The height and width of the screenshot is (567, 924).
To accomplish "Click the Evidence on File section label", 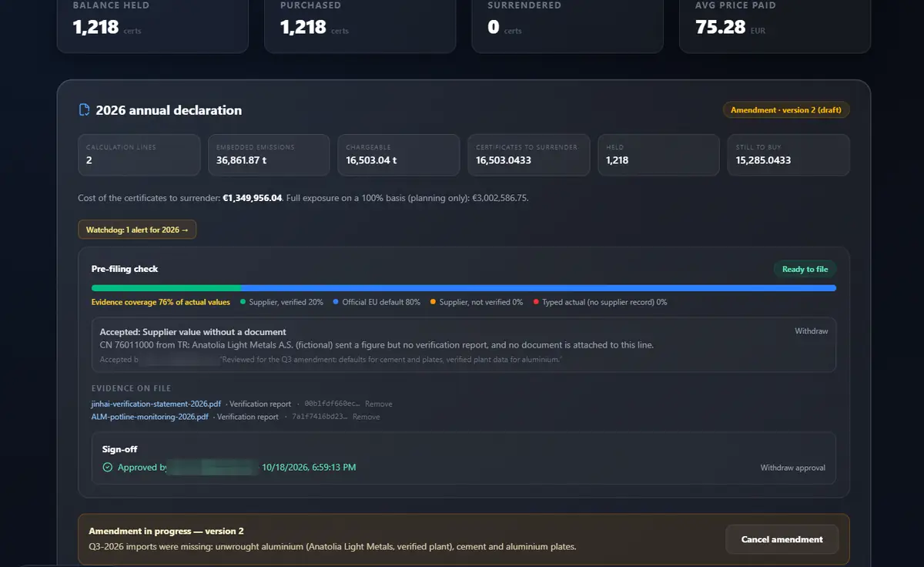I will coord(131,388).
